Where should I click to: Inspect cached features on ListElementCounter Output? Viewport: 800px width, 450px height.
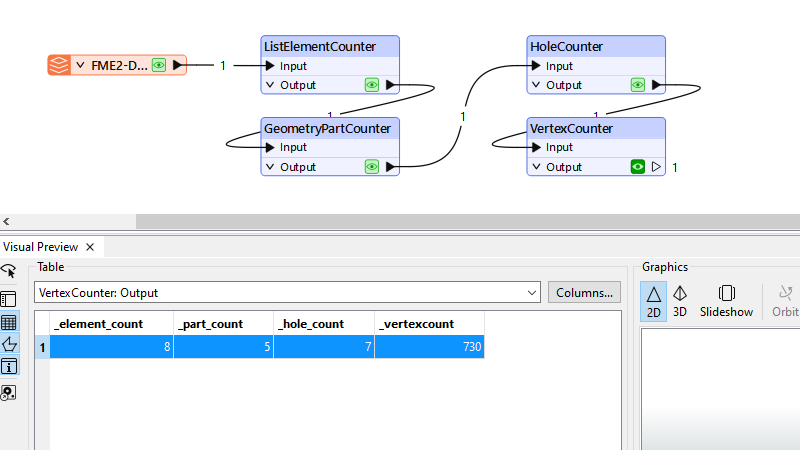372,86
